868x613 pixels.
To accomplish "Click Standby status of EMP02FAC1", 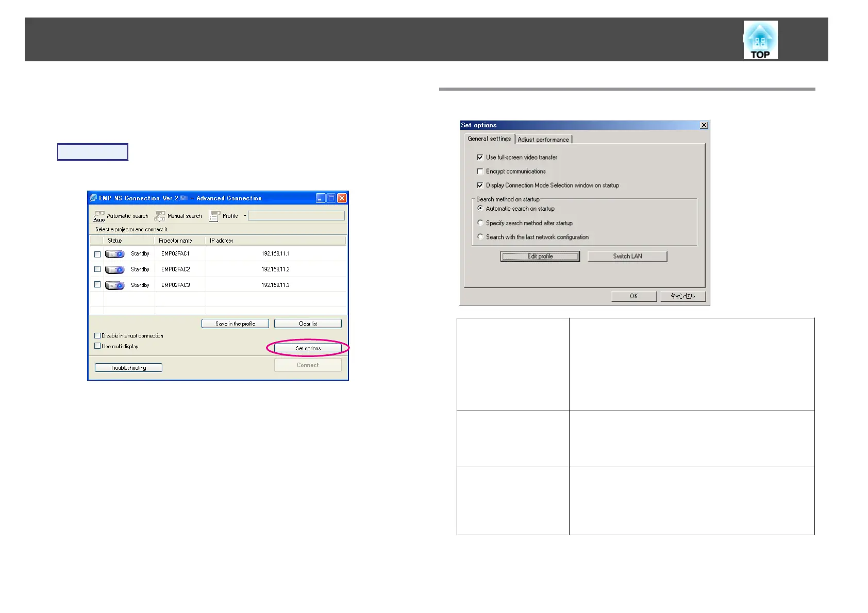I will click(x=140, y=254).
